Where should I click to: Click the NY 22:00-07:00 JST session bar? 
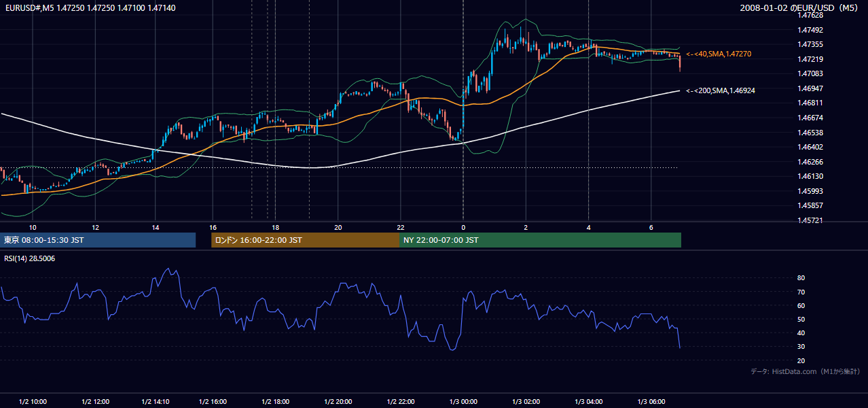click(540, 240)
